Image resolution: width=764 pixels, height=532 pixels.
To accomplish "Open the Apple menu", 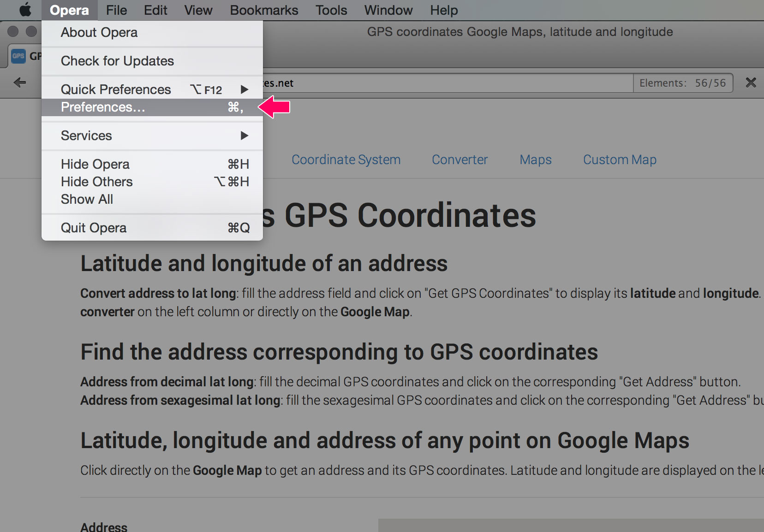I will tap(25, 10).
